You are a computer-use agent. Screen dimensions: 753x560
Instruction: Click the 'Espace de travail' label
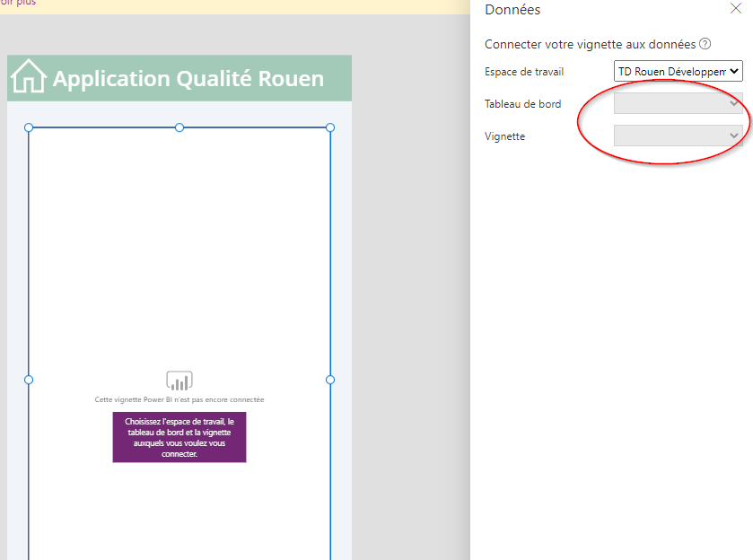coord(524,72)
